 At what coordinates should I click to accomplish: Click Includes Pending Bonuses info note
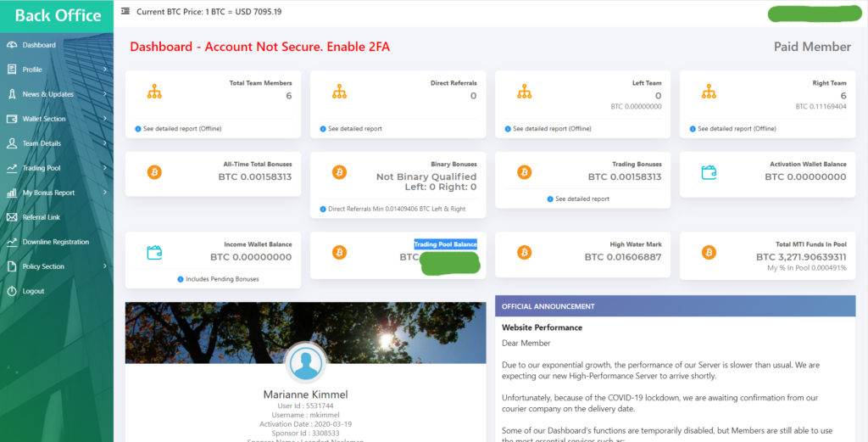click(218, 279)
